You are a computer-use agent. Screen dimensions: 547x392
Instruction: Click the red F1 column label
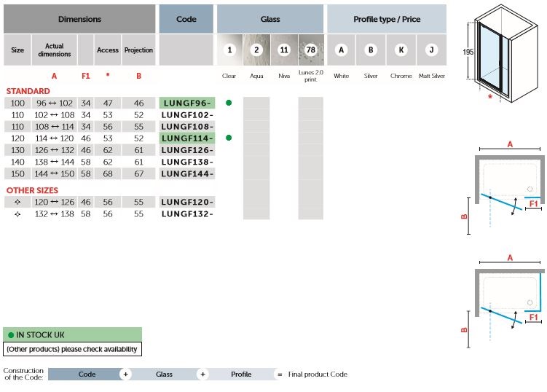click(85, 76)
